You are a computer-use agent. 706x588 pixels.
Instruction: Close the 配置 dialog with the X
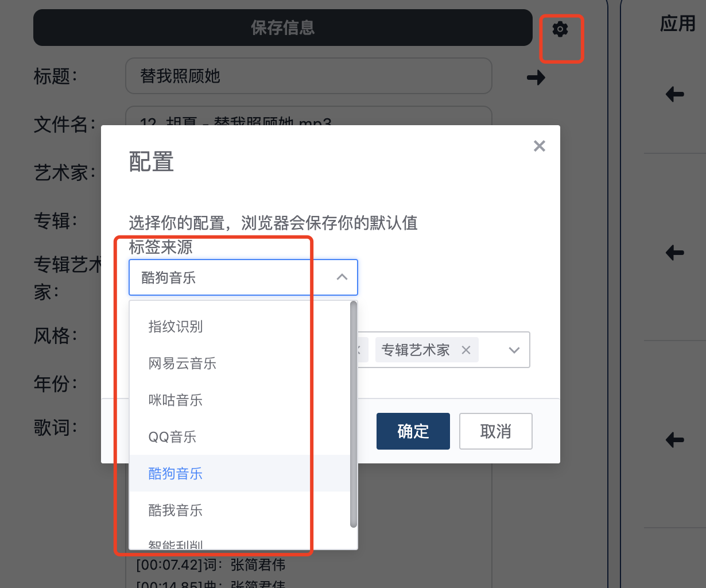coord(539,146)
